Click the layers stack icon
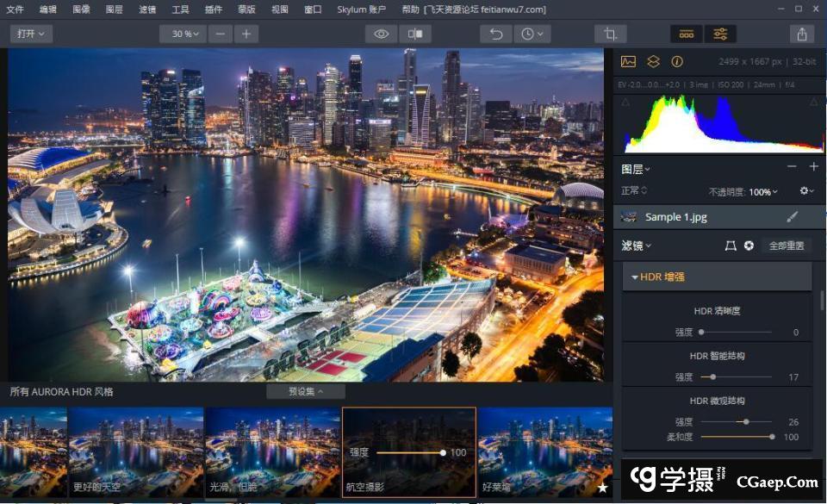 [x=653, y=61]
